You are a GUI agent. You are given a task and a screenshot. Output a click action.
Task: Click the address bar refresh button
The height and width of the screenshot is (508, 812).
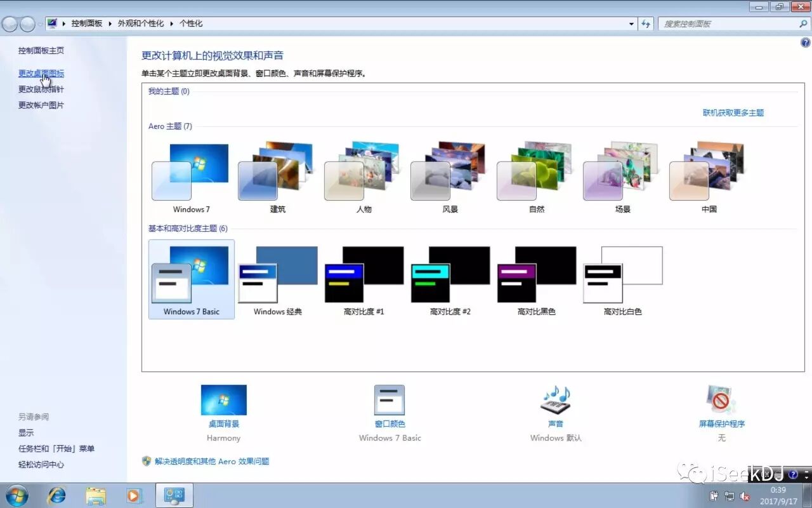646,23
